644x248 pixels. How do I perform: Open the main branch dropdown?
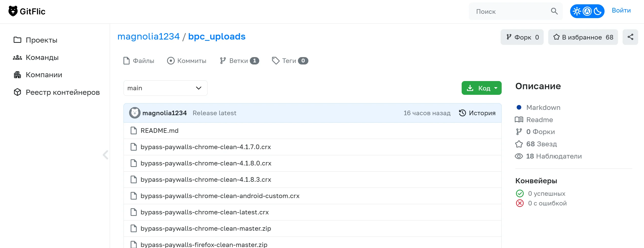click(166, 88)
